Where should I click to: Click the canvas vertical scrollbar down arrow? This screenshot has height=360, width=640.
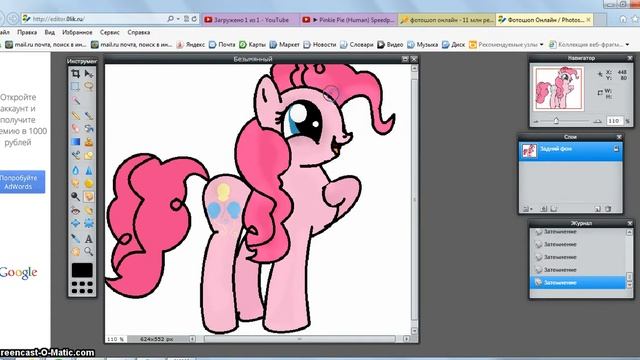pyautogui.click(x=414, y=331)
